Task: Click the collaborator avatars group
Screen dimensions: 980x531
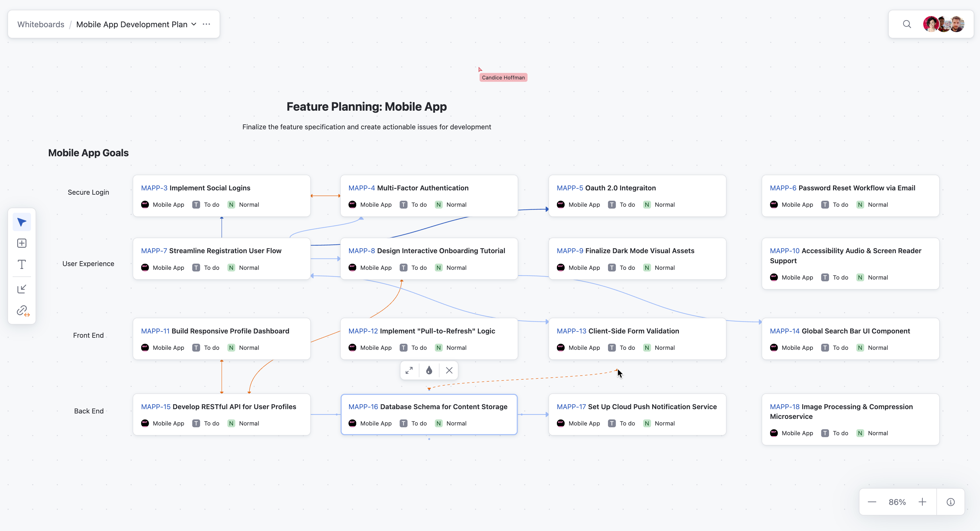Action: 944,24
